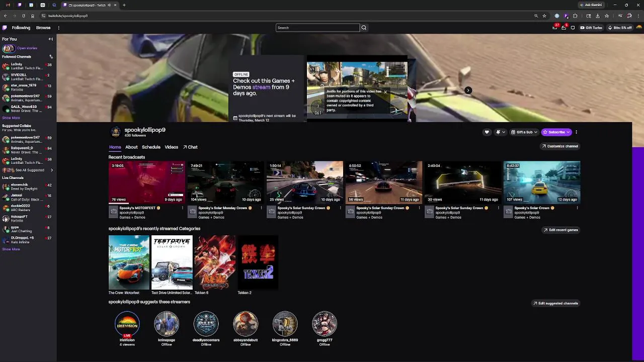Open Chrome extensions puzzle icon

pos(575,16)
